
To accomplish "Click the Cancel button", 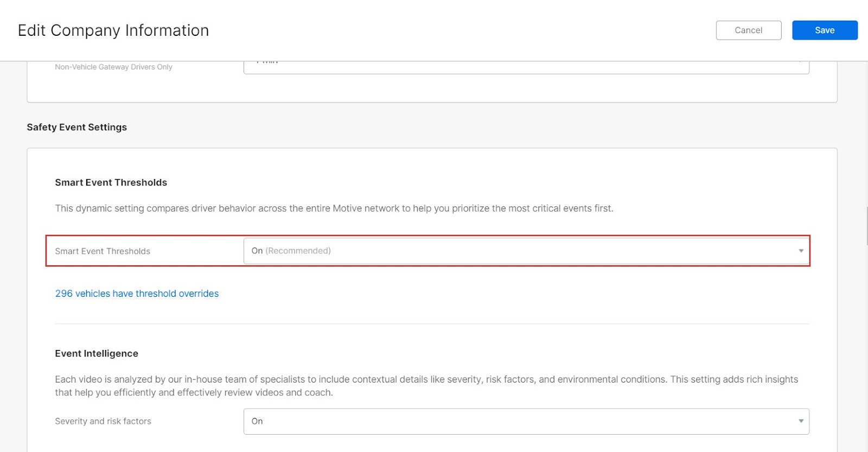I will [x=749, y=30].
